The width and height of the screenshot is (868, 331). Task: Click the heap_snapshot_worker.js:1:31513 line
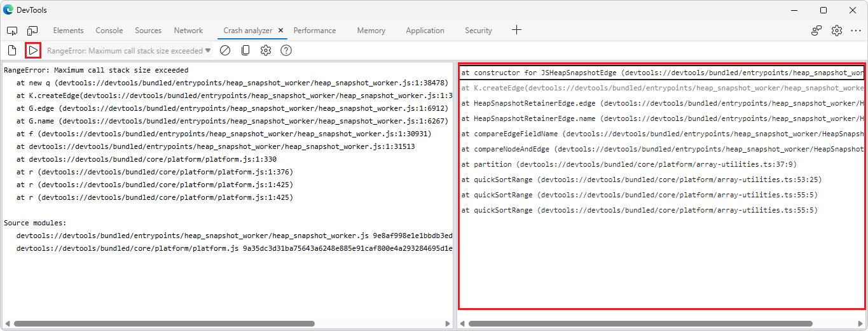216,146
